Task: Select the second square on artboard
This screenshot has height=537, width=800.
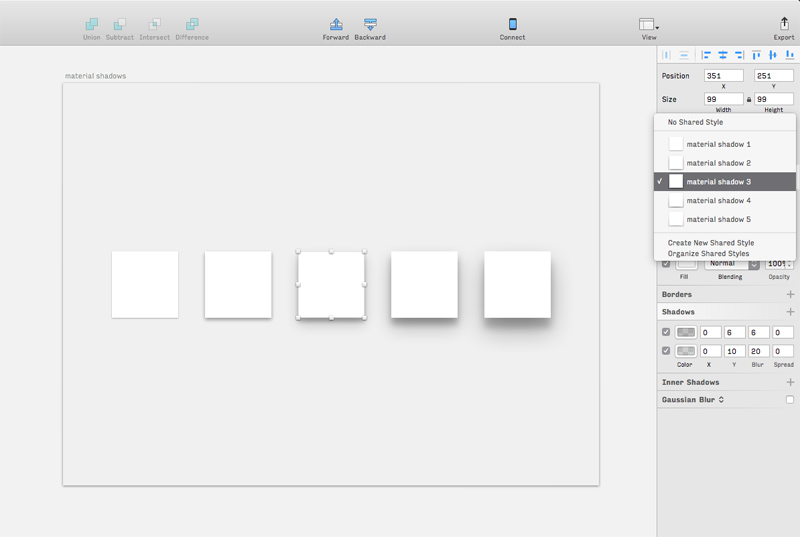Action: 238,285
